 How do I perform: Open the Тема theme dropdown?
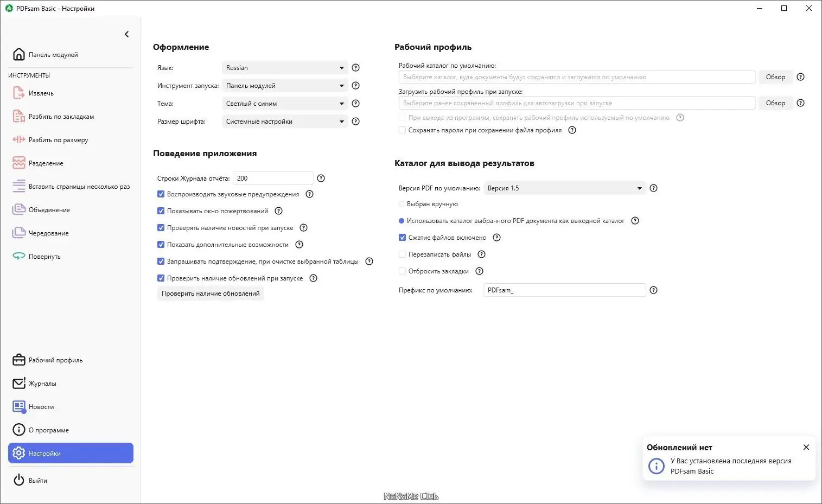pyautogui.click(x=284, y=104)
